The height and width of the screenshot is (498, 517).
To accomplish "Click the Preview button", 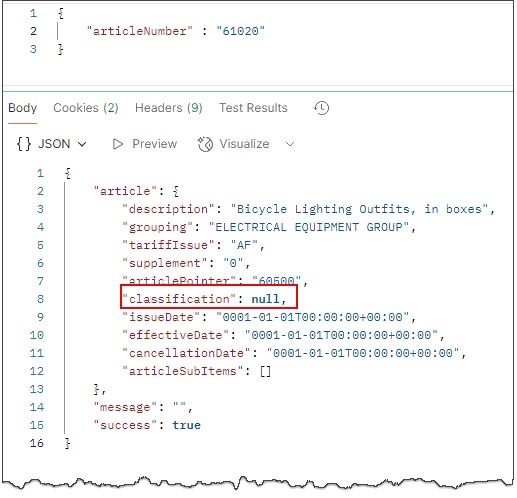I will [x=145, y=144].
